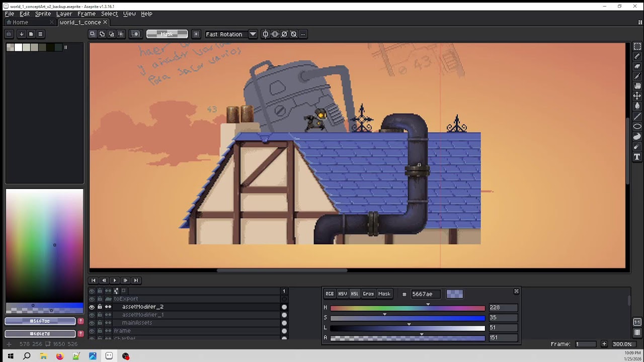Open the Fast Rotation algorithm dropdown
Image resolution: width=644 pixels, height=362 pixels.
point(253,34)
